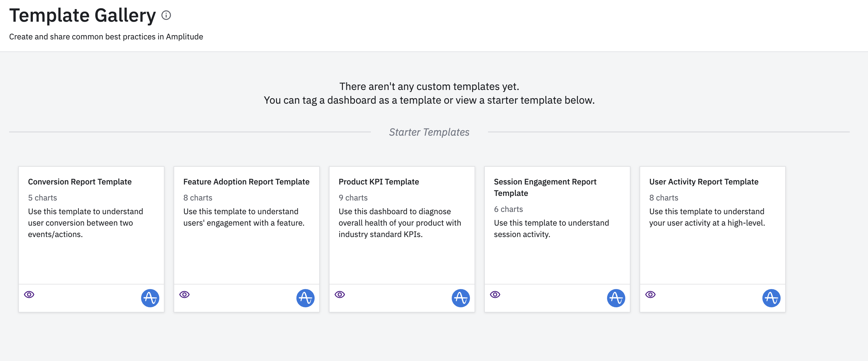Click eye icon on Product KPI Template
This screenshot has height=361, width=868.
click(x=340, y=294)
